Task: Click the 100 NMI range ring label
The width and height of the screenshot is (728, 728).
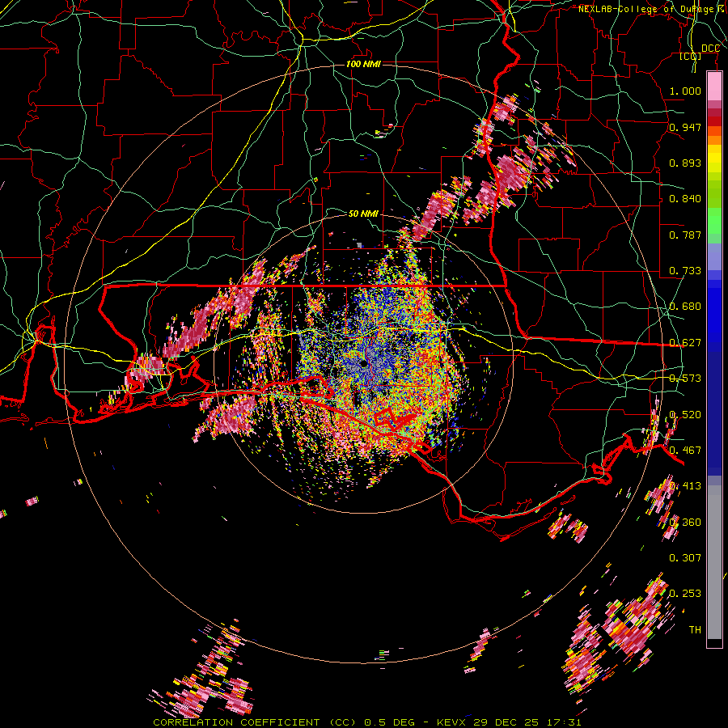Action: (x=363, y=64)
